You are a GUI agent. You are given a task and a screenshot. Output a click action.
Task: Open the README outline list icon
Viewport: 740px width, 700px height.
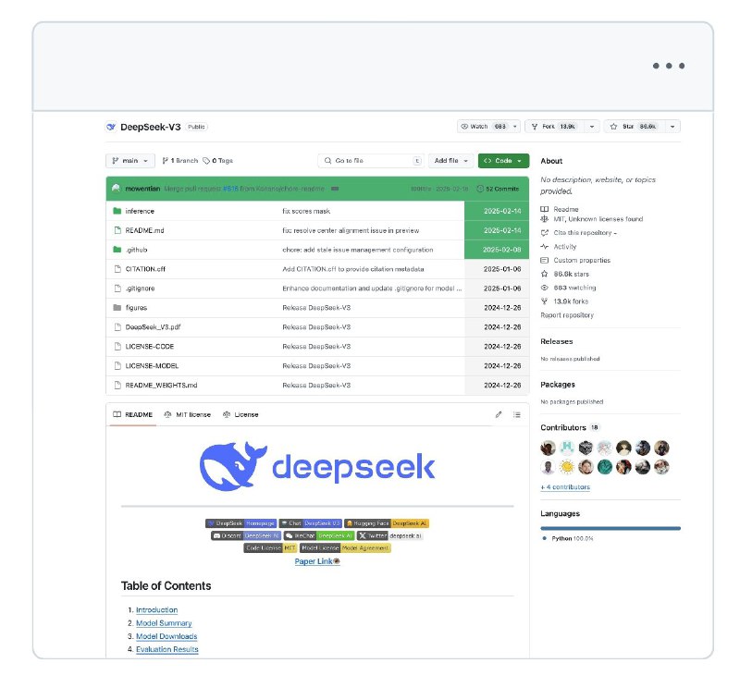tap(517, 414)
